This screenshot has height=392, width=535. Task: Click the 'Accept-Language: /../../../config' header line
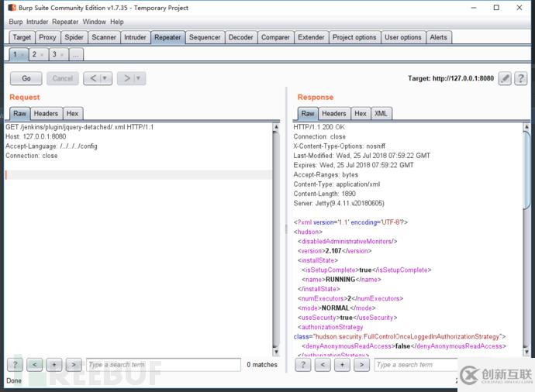[51, 146]
